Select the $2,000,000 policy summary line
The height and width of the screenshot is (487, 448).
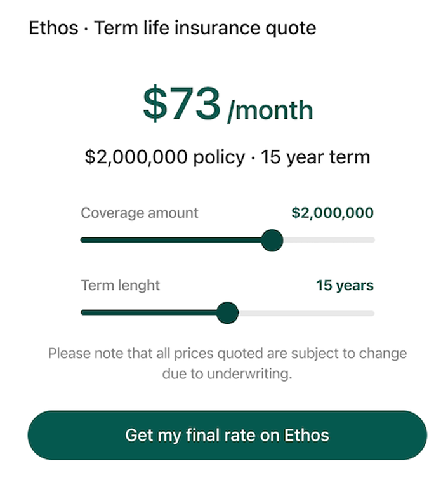(227, 157)
